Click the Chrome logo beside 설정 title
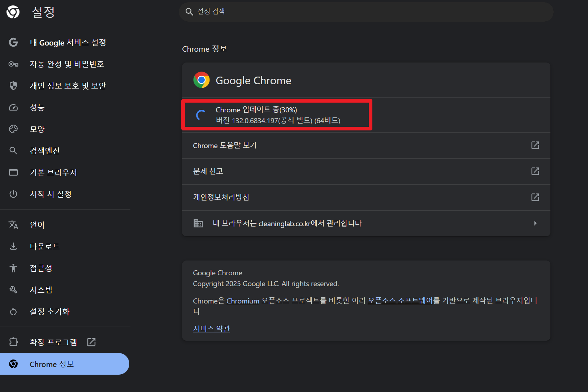 coord(13,12)
